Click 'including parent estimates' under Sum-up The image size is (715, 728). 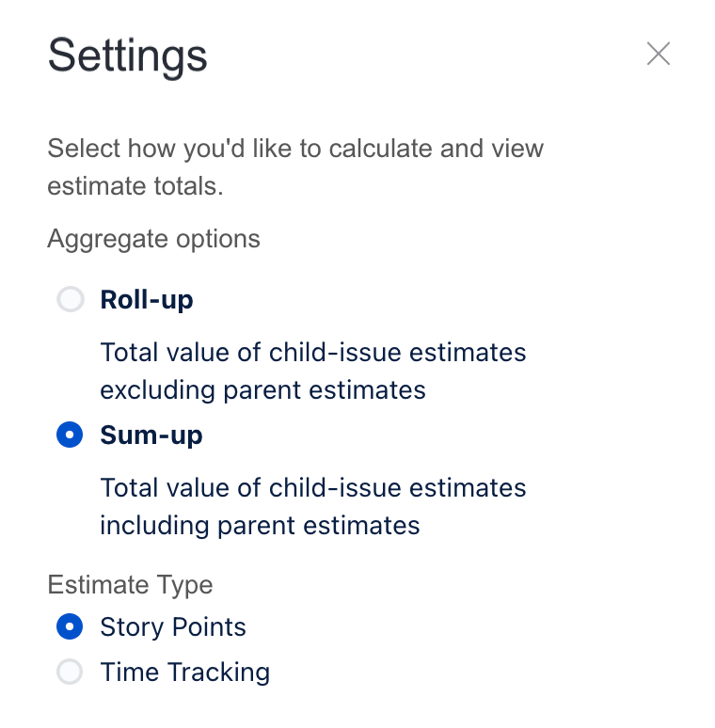(x=260, y=526)
